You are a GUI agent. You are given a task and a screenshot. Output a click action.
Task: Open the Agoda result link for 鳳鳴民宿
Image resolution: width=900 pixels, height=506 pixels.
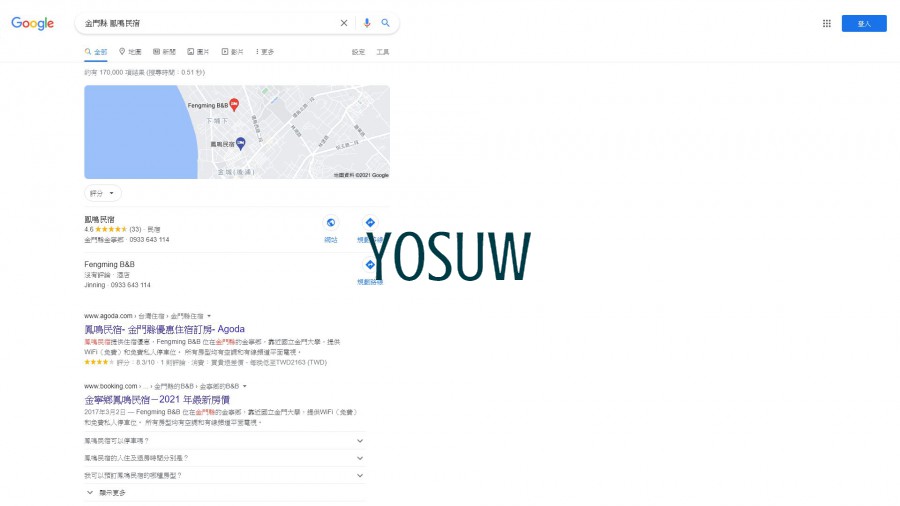[164, 329]
